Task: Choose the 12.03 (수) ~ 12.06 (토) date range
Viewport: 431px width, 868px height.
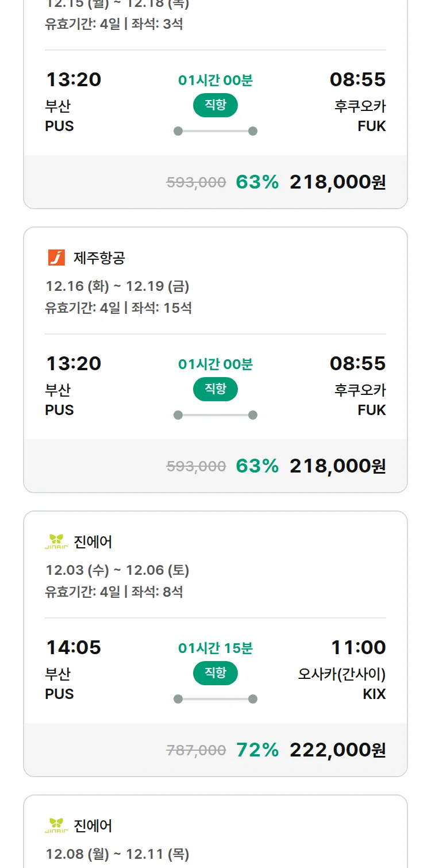Action: click(x=117, y=570)
